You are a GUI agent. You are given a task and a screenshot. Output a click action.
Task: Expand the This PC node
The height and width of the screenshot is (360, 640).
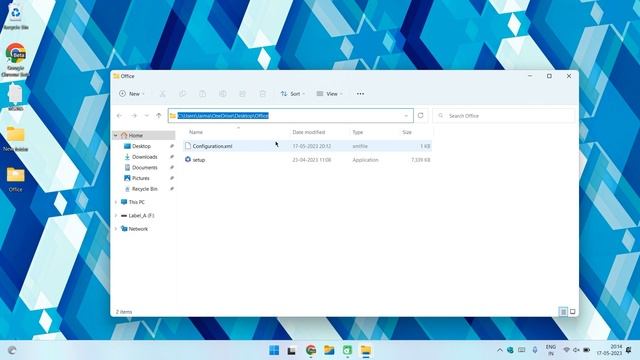point(116,202)
